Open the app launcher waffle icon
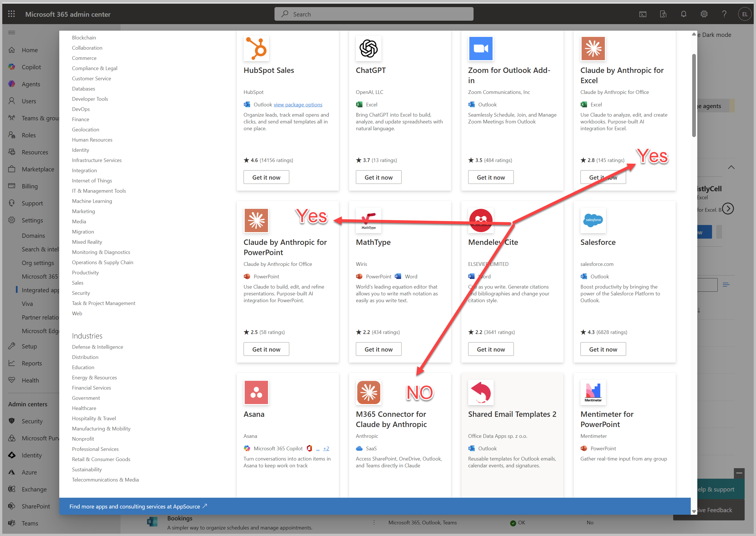The height and width of the screenshot is (536, 756). pyautogui.click(x=12, y=14)
